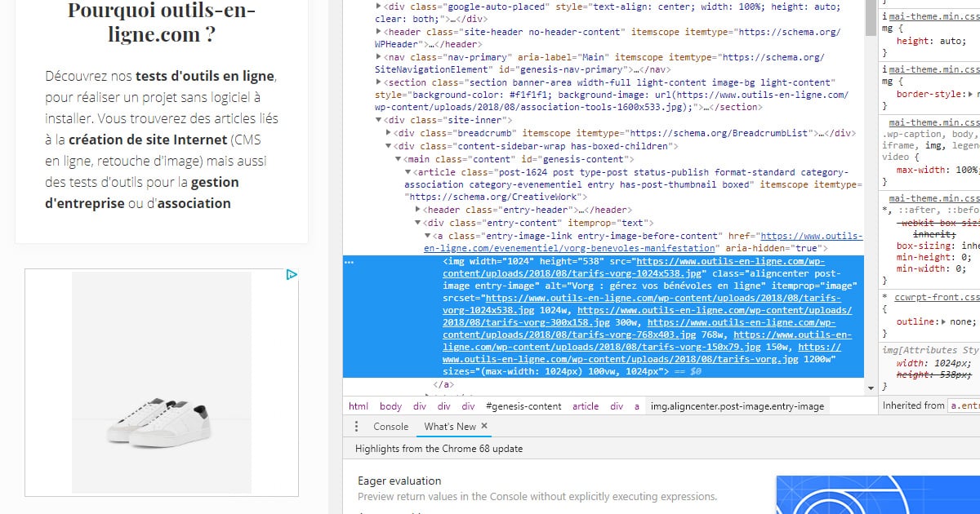This screenshot has width=980, height=514.
Task: Collapse the site-inner div node
Action: (x=378, y=120)
